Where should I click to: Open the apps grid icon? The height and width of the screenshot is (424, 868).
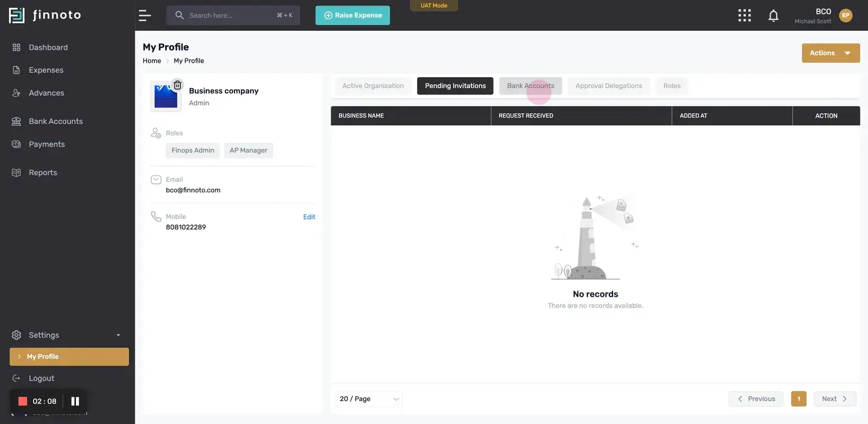click(744, 16)
